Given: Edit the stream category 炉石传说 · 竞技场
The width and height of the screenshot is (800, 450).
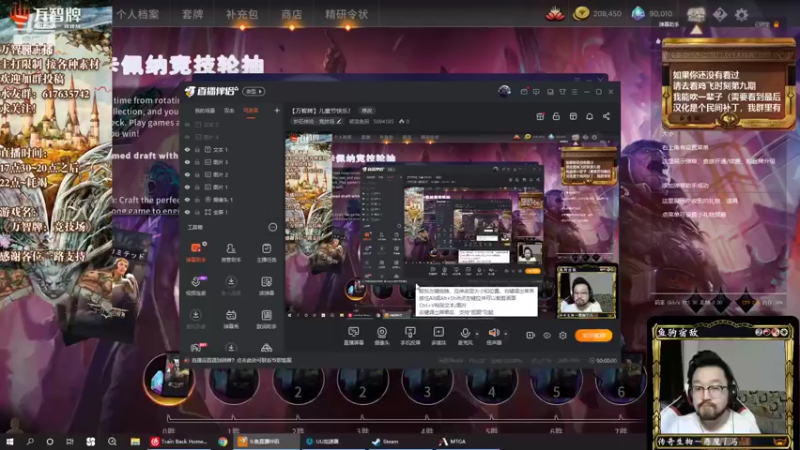Looking at the screenshot, I should [x=317, y=121].
